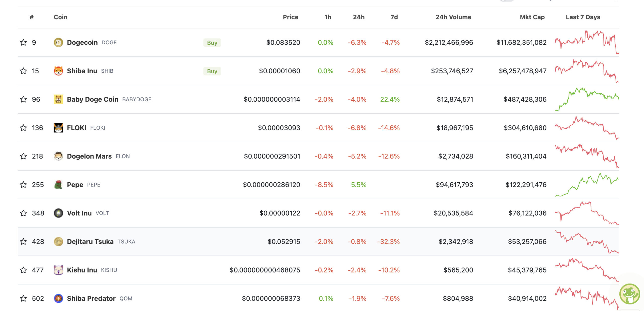Open Dogelon Mars details
Viewport: 644px width, 311px height.
click(89, 156)
